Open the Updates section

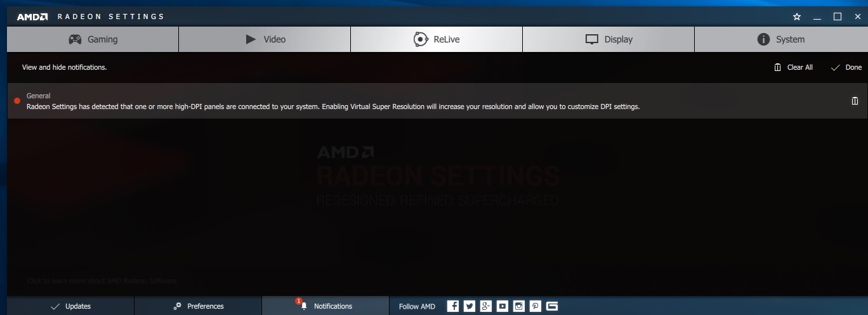(x=70, y=306)
